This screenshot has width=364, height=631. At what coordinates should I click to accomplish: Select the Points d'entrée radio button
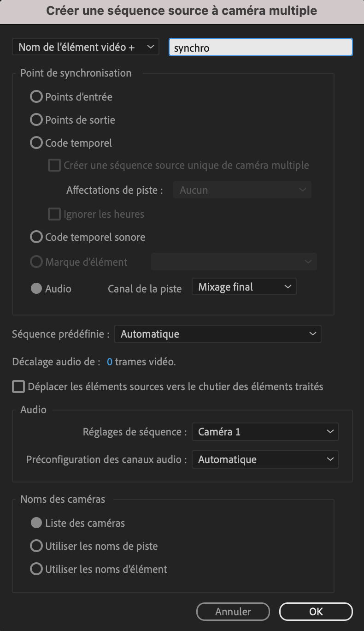[x=36, y=97]
